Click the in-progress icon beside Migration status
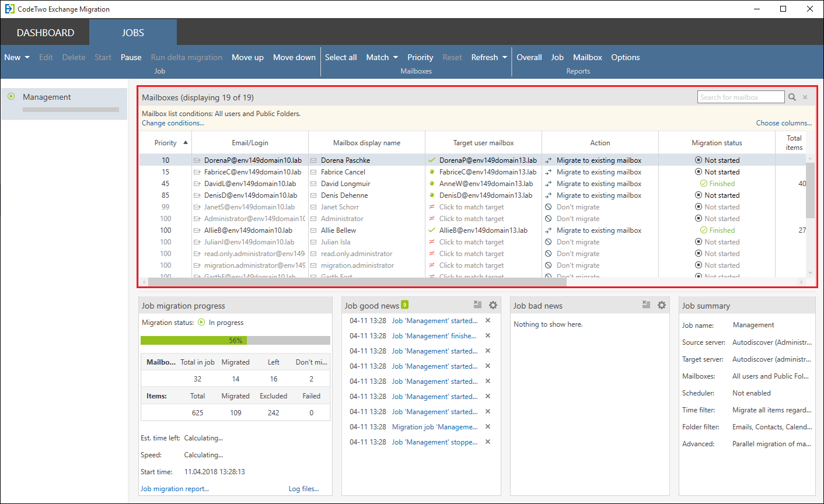The height and width of the screenshot is (504, 824). [201, 323]
